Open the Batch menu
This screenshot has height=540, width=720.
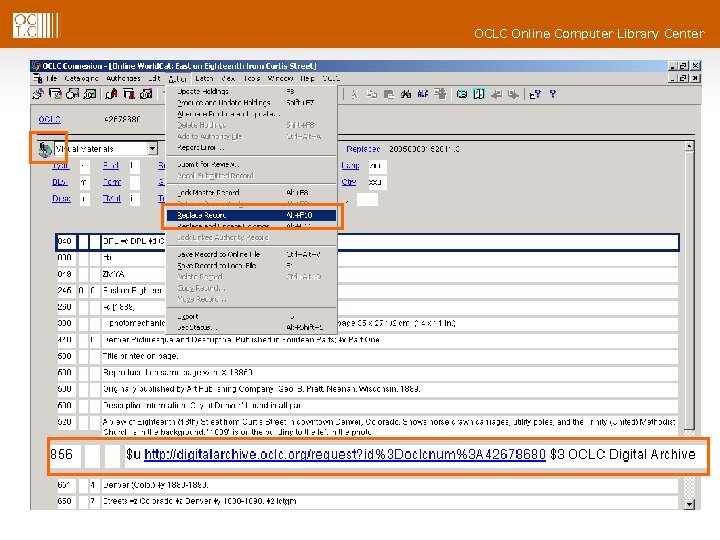(x=204, y=79)
